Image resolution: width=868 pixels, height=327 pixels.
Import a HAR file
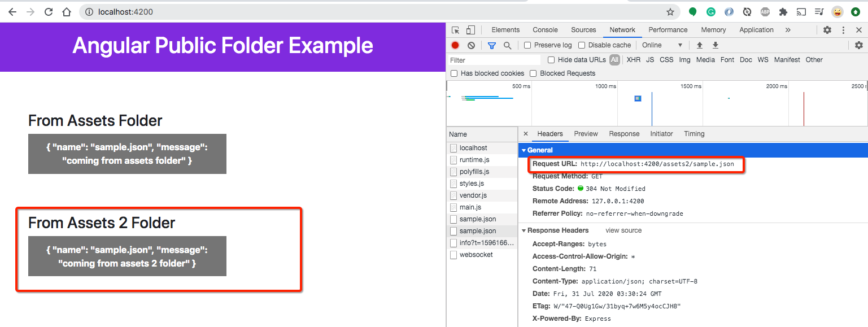coord(699,45)
